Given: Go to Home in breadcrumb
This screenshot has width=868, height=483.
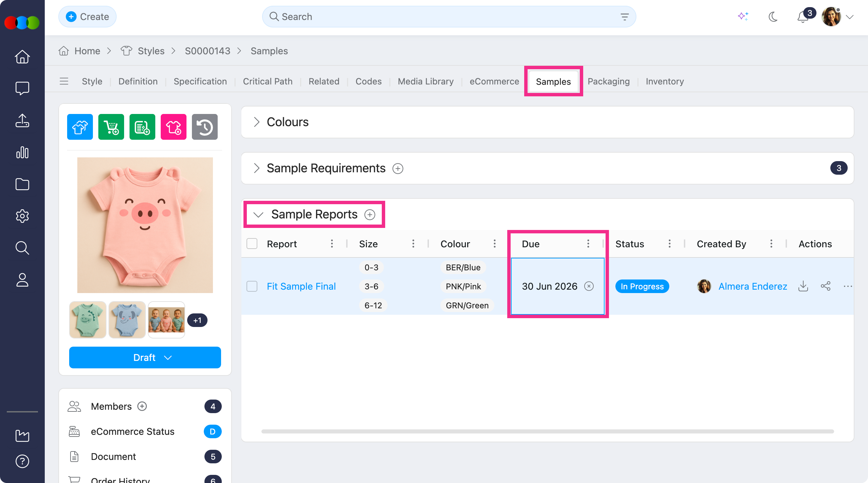Looking at the screenshot, I should tap(87, 51).
